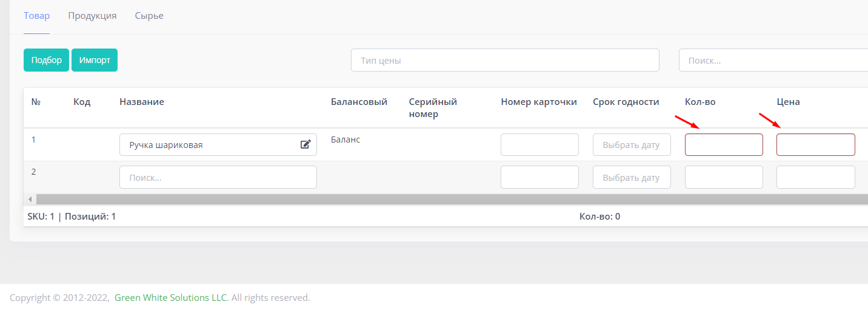Click the Импорт button
This screenshot has width=868, height=310.
(95, 60)
